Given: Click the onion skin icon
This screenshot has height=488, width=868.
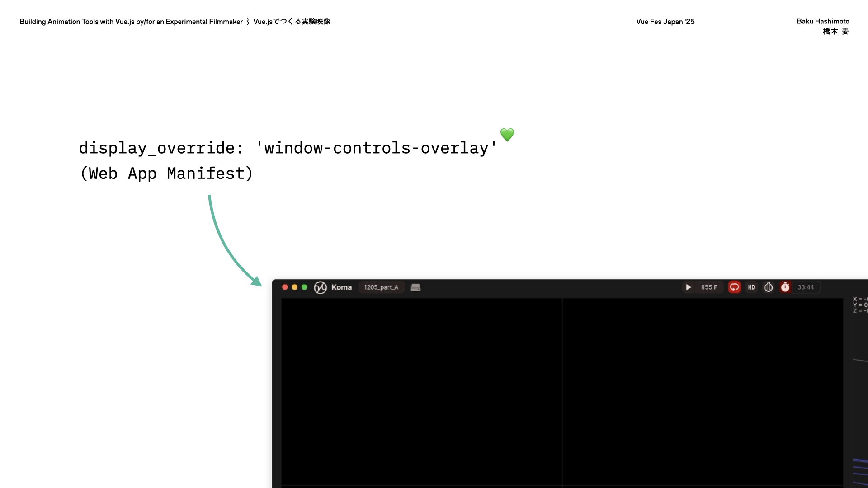Looking at the screenshot, I should [769, 287].
